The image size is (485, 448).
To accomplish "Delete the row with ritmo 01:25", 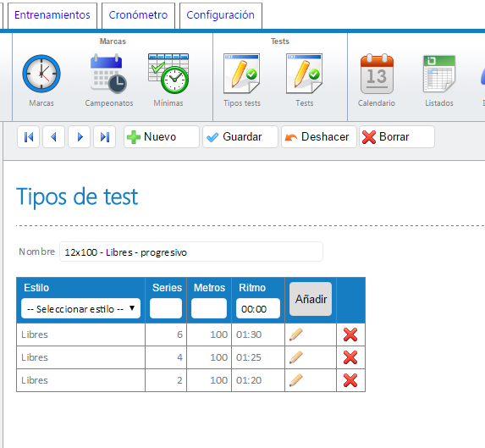I will 350,357.
